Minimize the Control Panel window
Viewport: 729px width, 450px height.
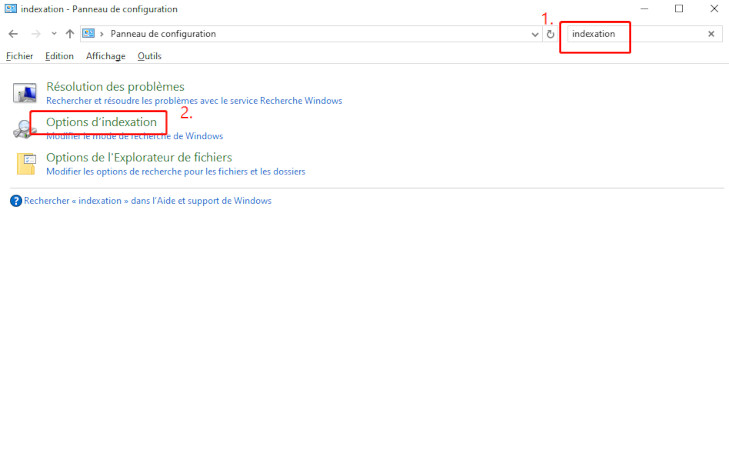pos(644,9)
